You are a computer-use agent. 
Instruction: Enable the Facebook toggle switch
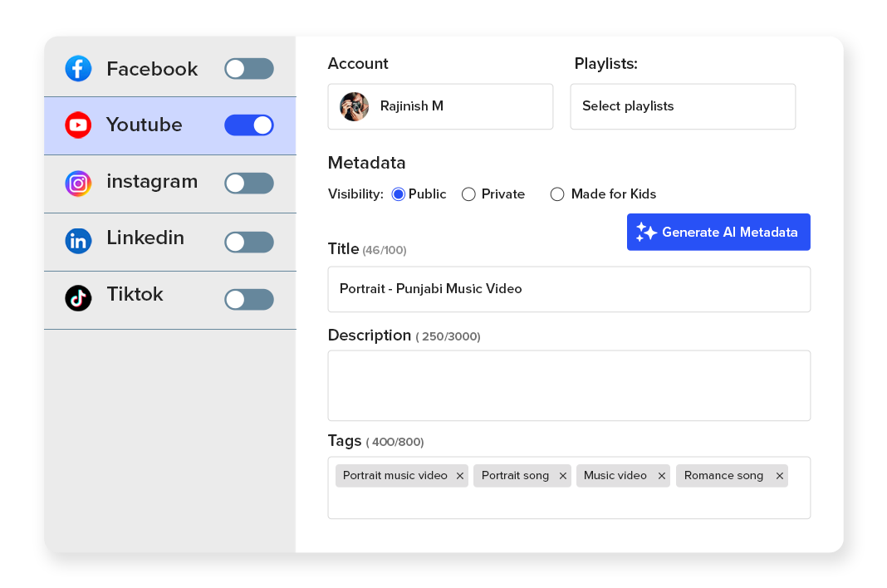tap(248, 69)
